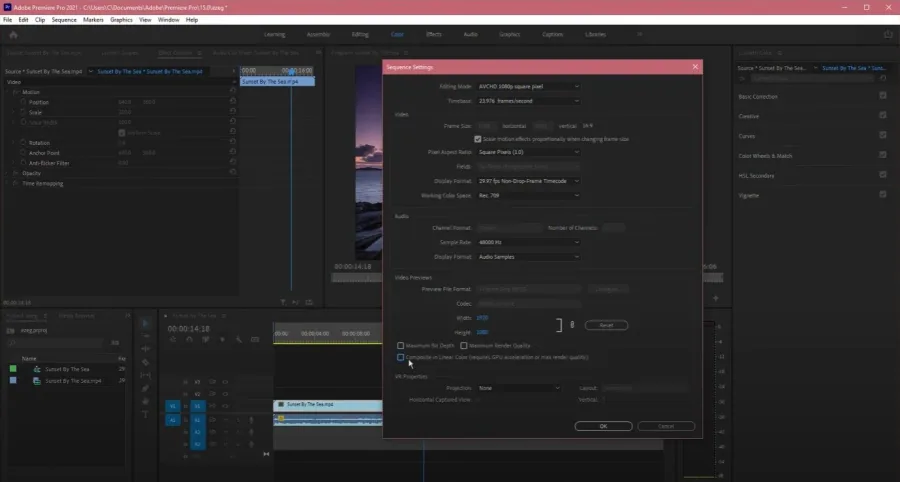The width and height of the screenshot is (900, 482).
Task: Reset the Rotation parameter in Effect Controls
Action: (x=232, y=142)
